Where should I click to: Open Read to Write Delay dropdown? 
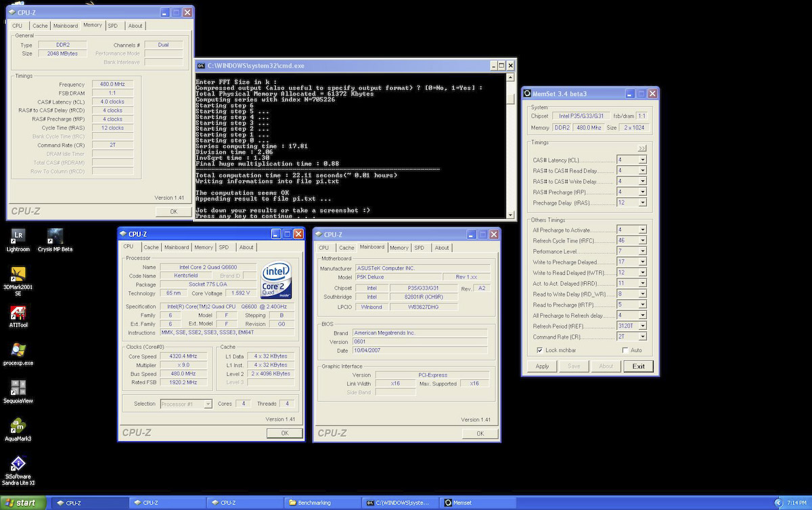pyautogui.click(x=642, y=294)
